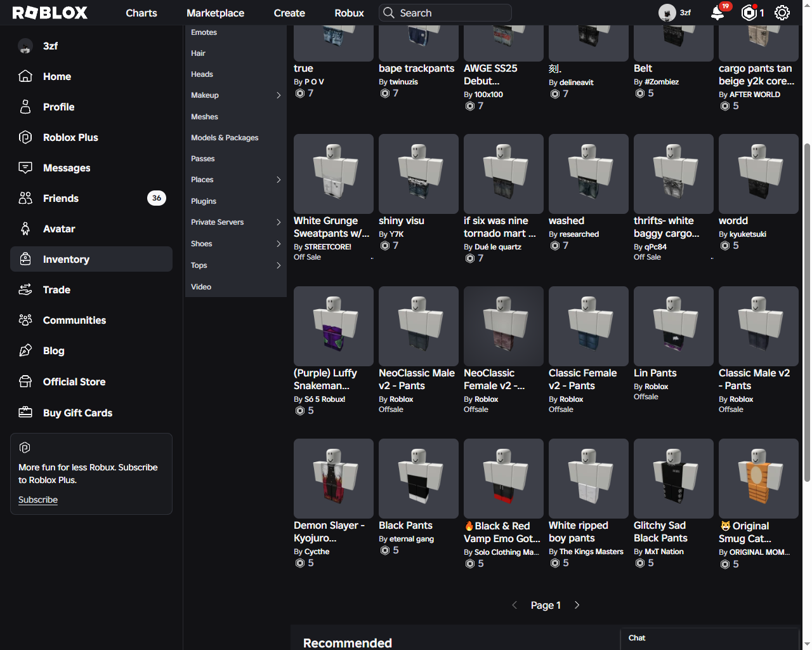This screenshot has height=650, width=812.
Task: Click the Avatar figure icon
Action: coord(25,229)
